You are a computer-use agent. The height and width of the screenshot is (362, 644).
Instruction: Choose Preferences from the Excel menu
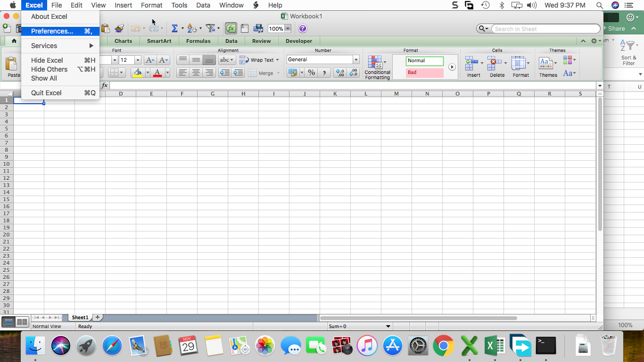pyautogui.click(x=60, y=31)
